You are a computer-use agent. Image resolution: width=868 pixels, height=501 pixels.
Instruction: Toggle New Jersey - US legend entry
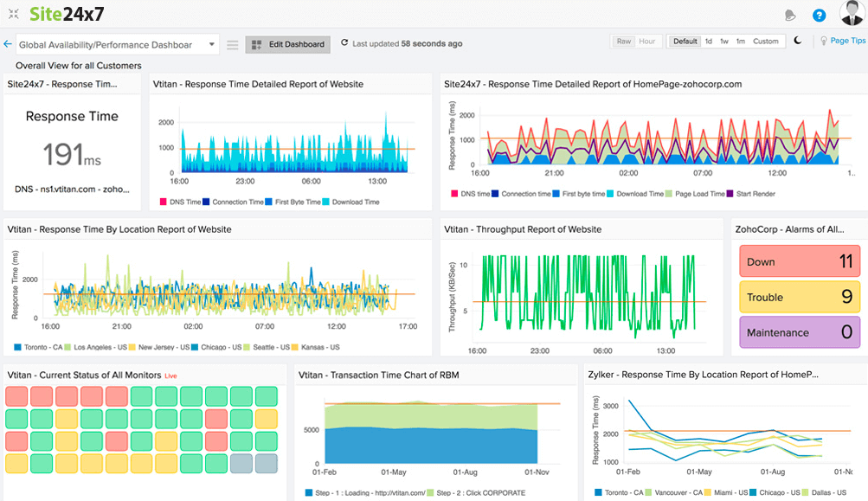159,347
